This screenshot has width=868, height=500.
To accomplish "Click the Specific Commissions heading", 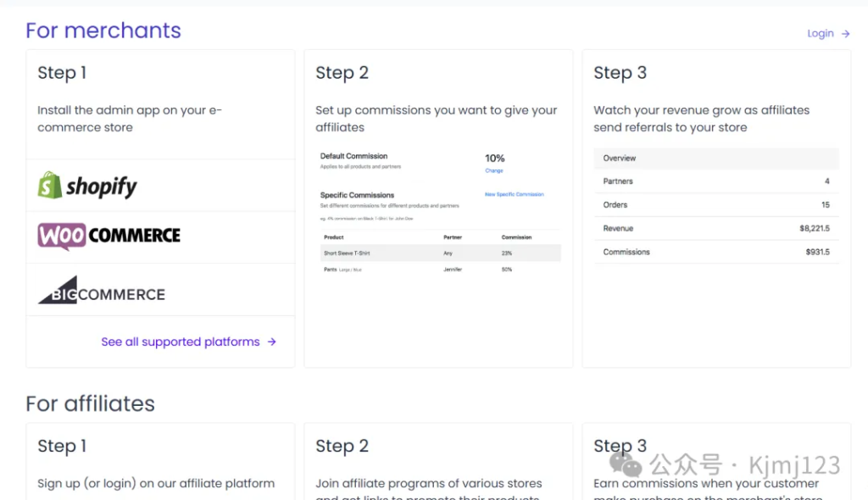I will tap(357, 195).
